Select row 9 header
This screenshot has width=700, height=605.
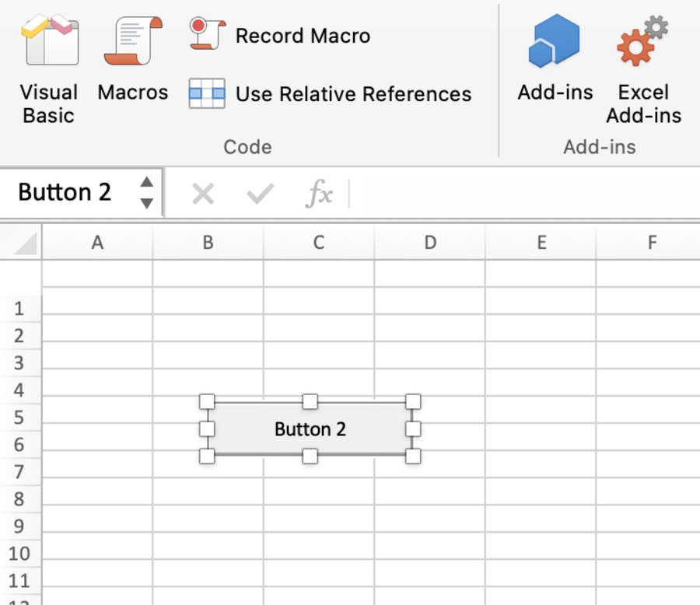pos(20,526)
